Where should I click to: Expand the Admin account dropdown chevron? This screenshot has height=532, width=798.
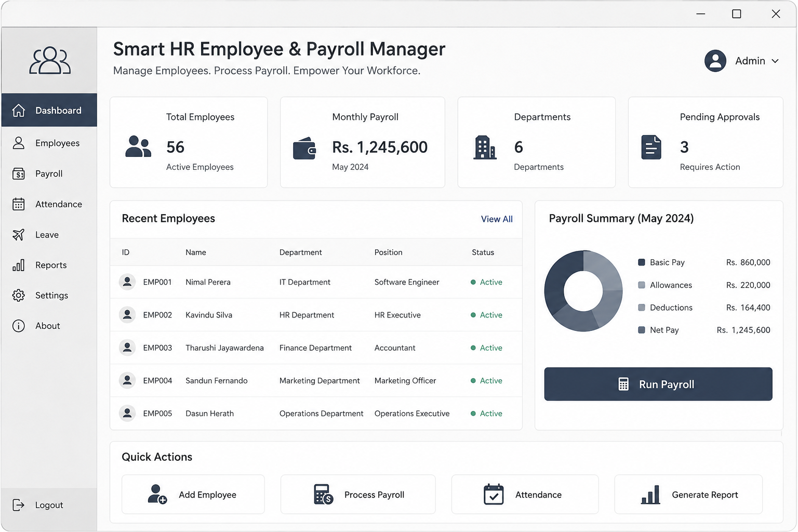(775, 61)
